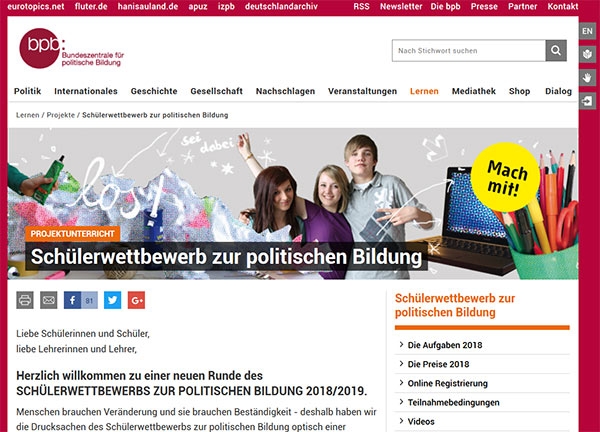
Task: Go to bpb logo homepage
Action: [x=72, y=48]
